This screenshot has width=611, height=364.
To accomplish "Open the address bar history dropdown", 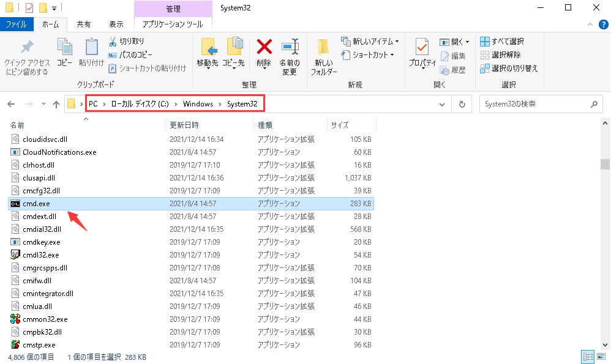I will [x=443, y=103].
